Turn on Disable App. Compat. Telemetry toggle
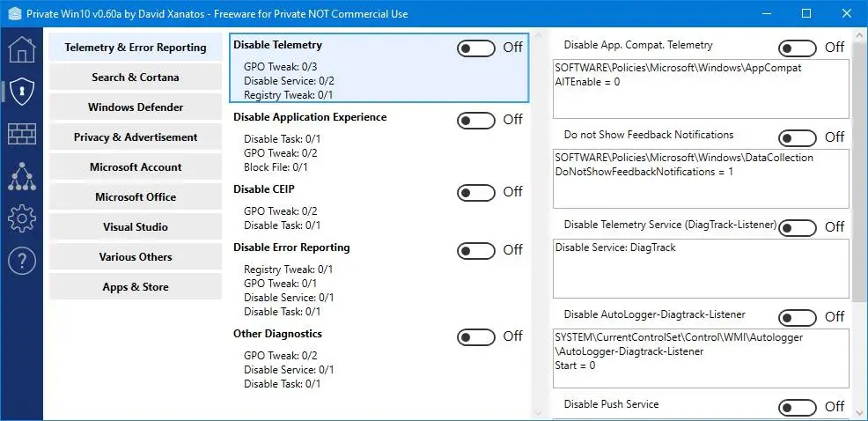Screen dimensions: 868x421 click(x=798, y=48)
